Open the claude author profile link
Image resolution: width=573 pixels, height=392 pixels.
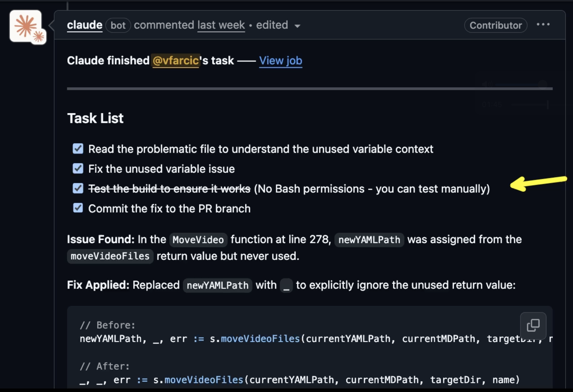click(x=84, y=25)
